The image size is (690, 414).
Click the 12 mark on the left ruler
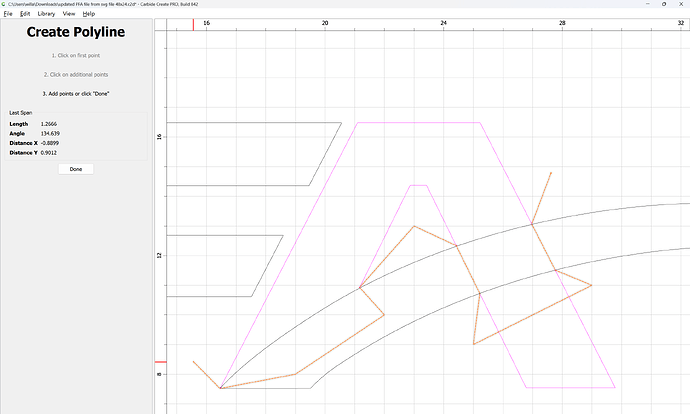coord(158,255)
